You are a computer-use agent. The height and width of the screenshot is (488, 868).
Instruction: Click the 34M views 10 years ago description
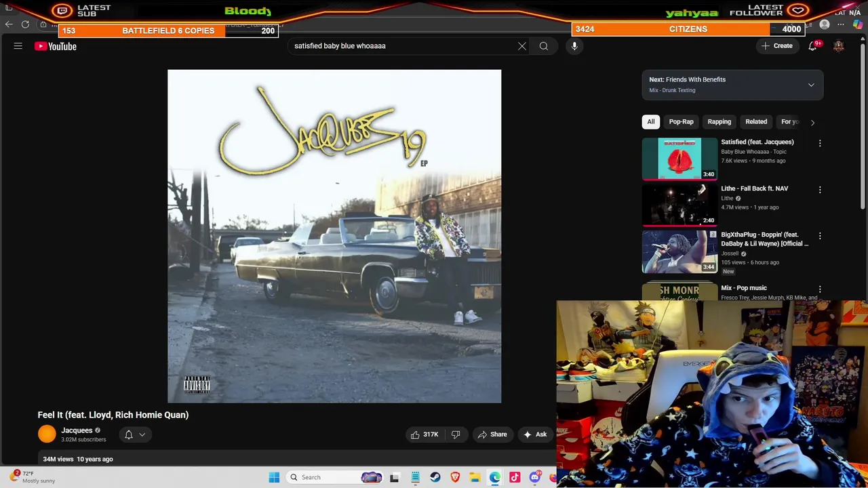click(x=78, y=460)
